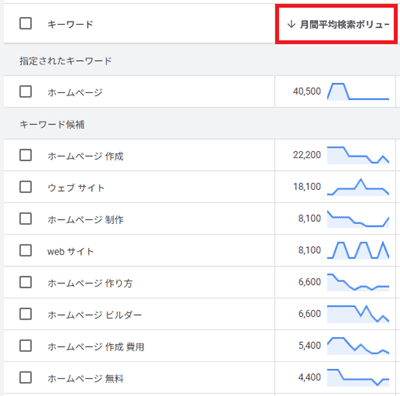This screenshot has height=396, width=400.
Task: Click the web サイト keyword text
Action: click(70, 251)
